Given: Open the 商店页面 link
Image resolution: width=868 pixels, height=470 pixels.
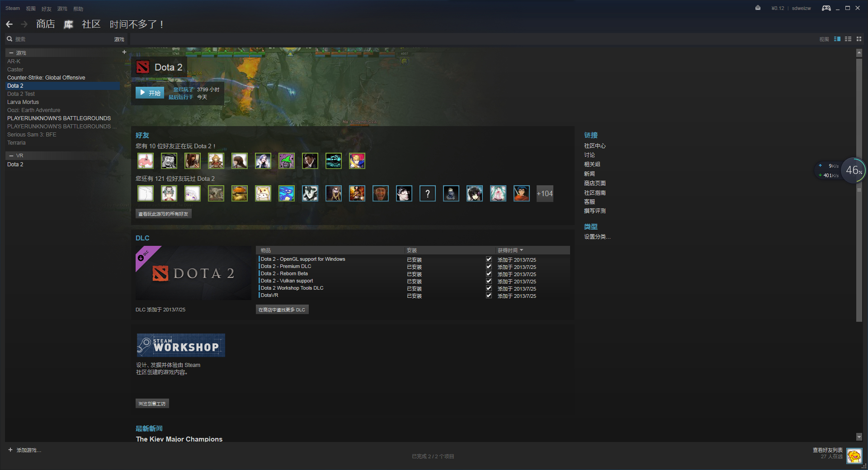Looking at the screenshot, I should (x=594, y=183).
